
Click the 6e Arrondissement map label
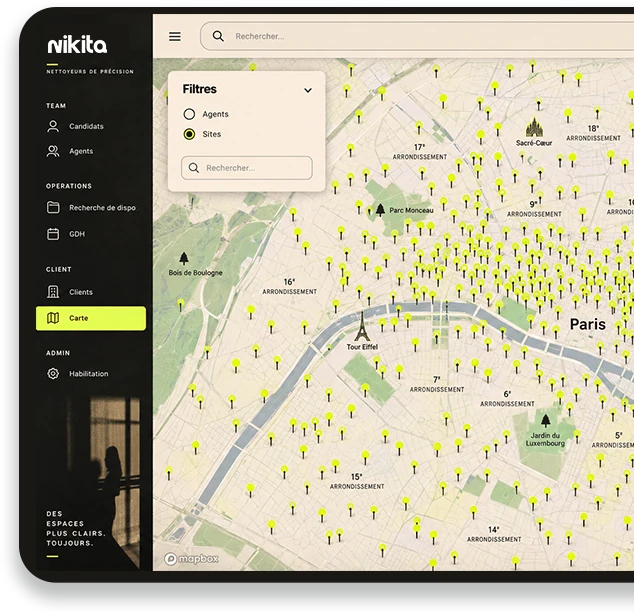[x=507, y=399]
